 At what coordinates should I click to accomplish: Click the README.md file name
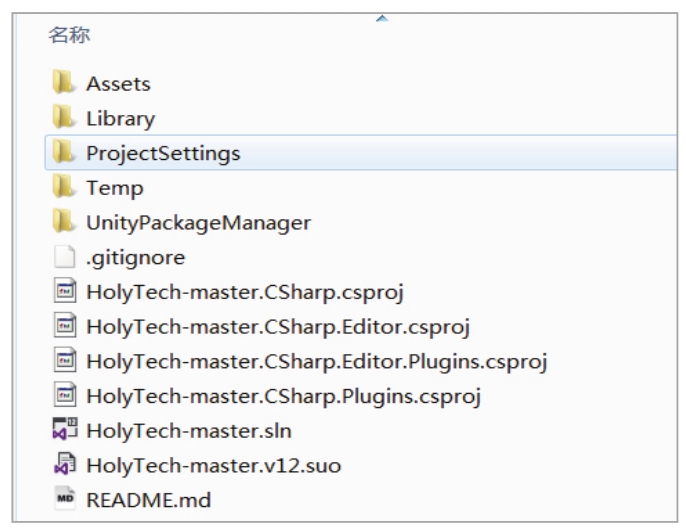point(149,500)
